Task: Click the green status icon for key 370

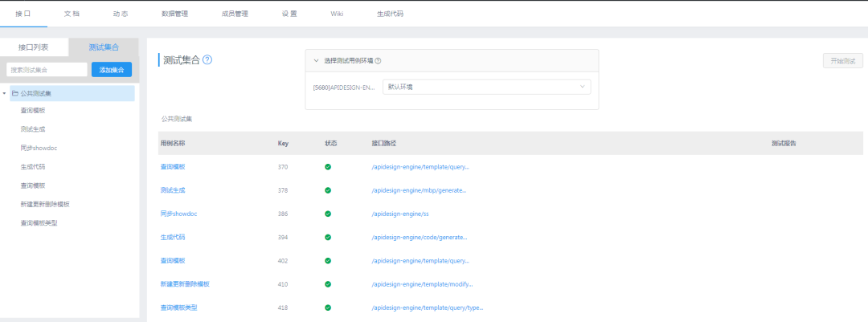Action: (328, 166)
